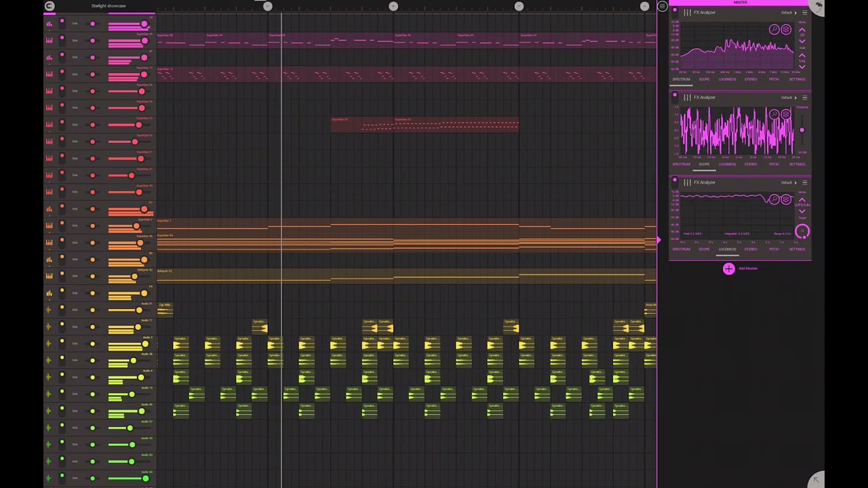Switch second analyzer to the Spectrum tab

click(x=681, y=164)
